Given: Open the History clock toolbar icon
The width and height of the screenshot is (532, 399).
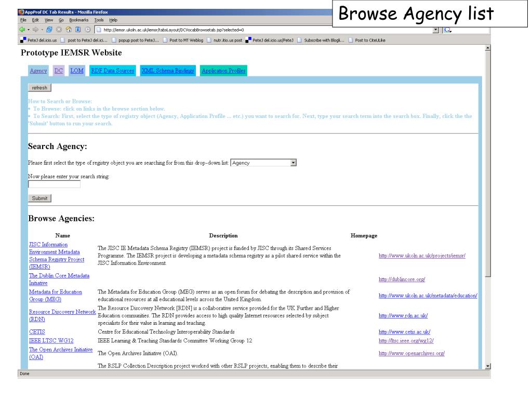Looking at the screenshot, I should 88,30.
